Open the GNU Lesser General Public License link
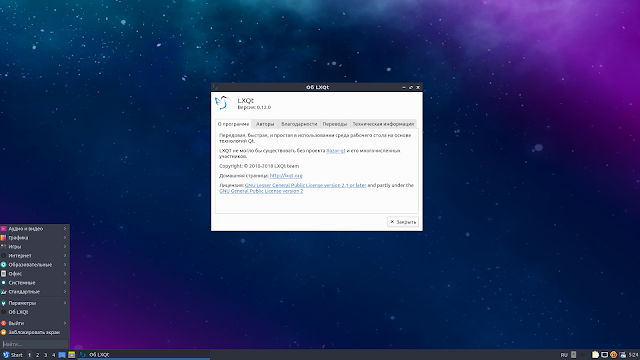 point(305,185)
